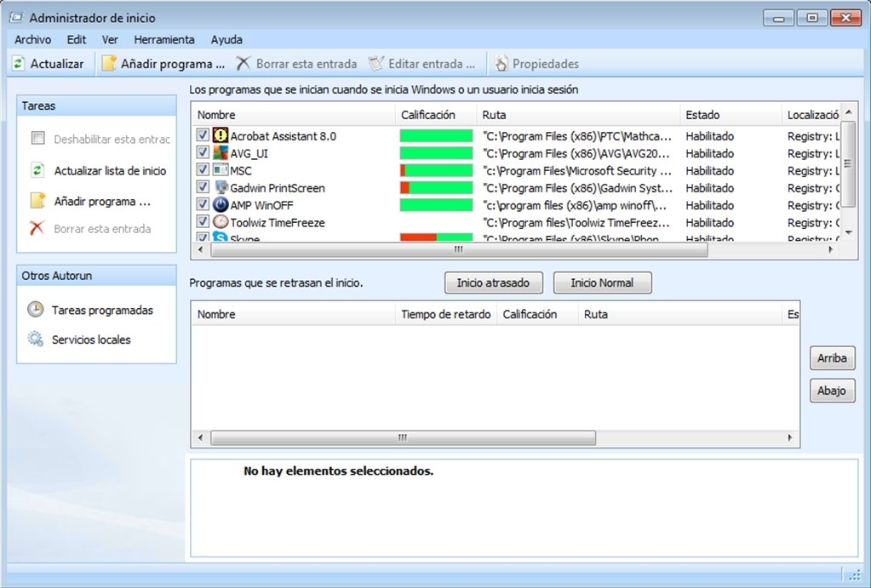Screen dimensions: 871x588
Task: Uncheck the Gadwin PrintScreen checkbox
Action: (203, 186)
